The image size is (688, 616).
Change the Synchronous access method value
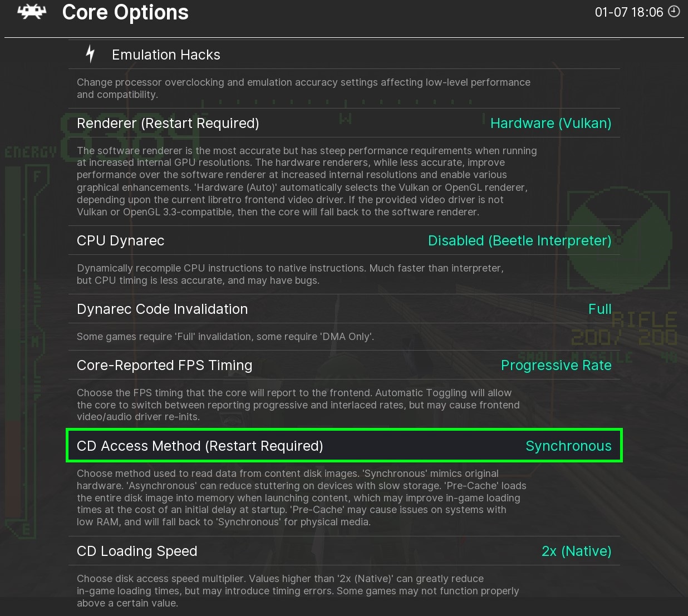click(x=568, y=446)
